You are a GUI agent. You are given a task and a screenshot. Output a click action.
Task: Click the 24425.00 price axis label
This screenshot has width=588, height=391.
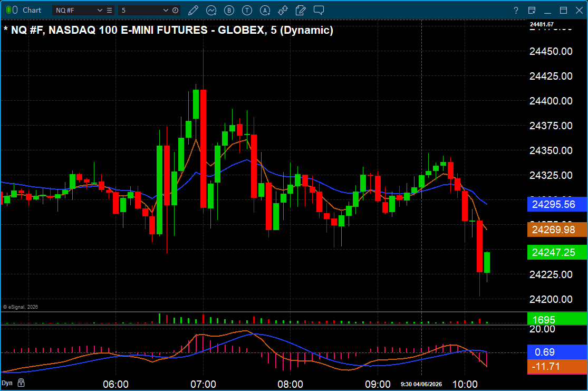click(551, 76)
